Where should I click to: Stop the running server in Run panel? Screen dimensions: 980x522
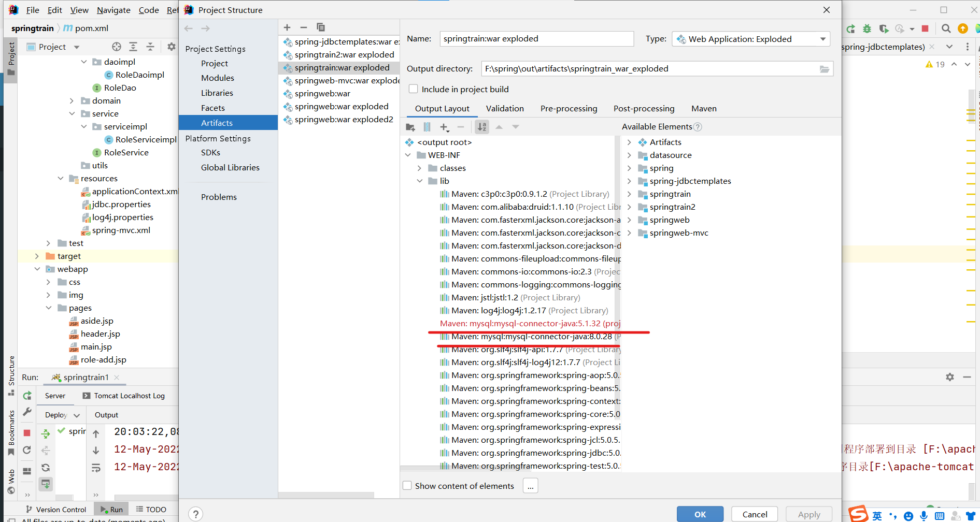27,432
